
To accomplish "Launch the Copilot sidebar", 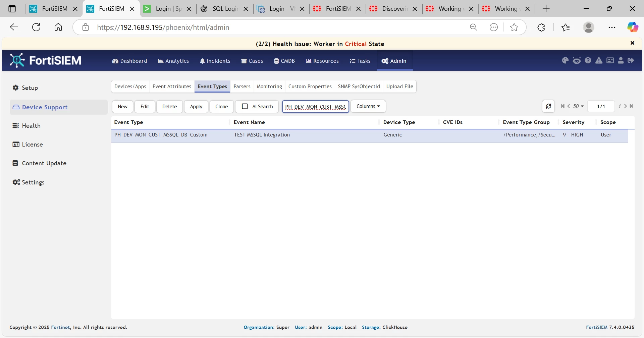I will pos(633,27).
